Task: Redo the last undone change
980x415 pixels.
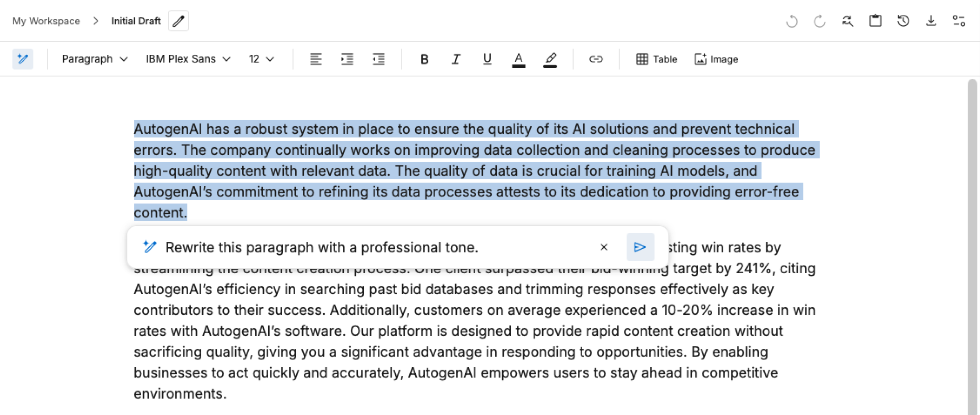Action: pyautogui.click(x=820, y=21)
